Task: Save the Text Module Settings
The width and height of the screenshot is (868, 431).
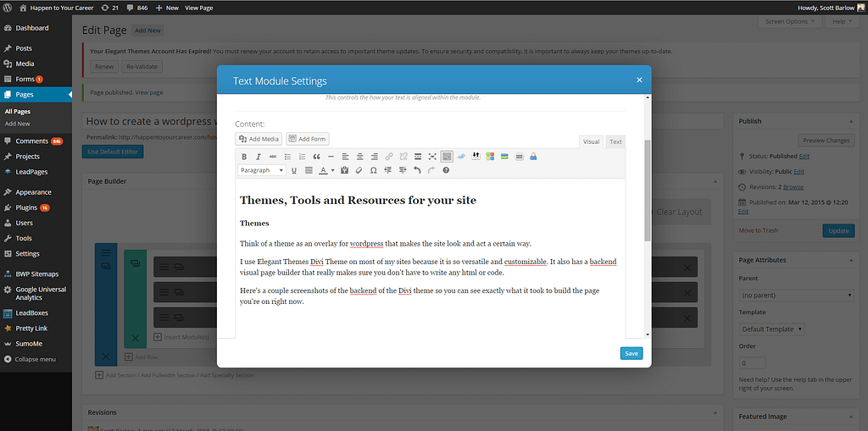Action: pyautogui.click(x=632, y=354)
